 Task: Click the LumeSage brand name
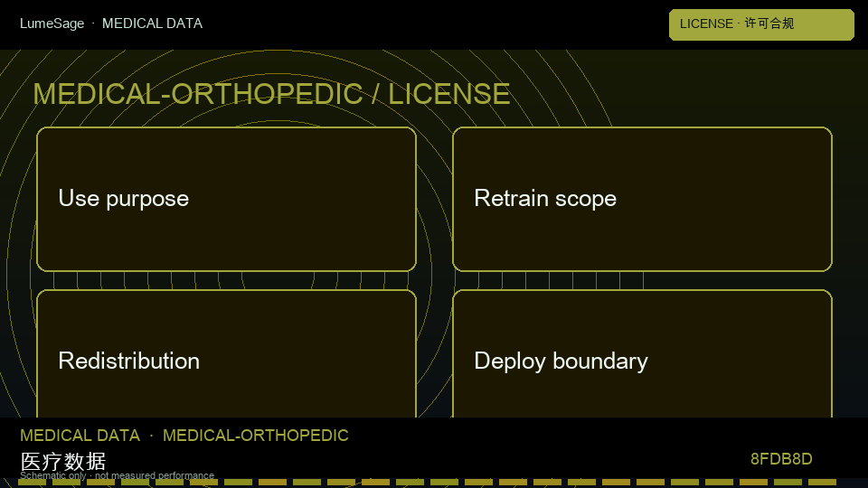coord(52,23)
